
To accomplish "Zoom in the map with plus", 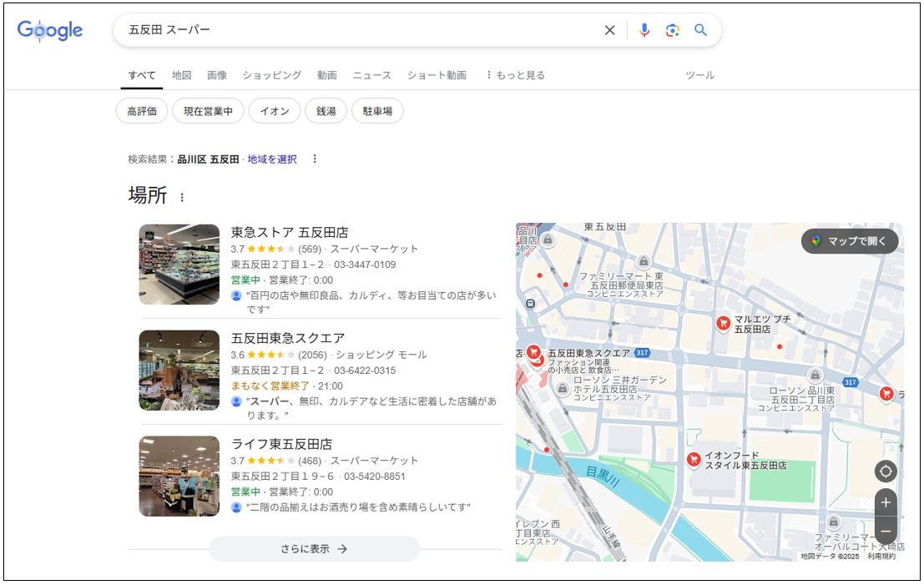I will pyautogui.click(x=885, y=502).
